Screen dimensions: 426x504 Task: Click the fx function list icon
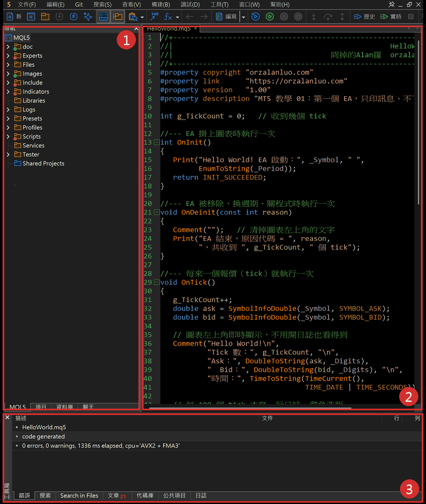[x=168, y=17]
